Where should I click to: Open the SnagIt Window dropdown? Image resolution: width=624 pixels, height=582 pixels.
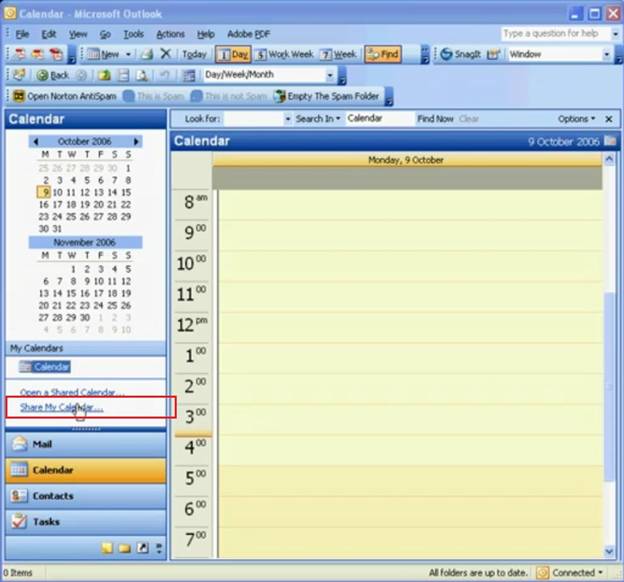tap(606, 54)
